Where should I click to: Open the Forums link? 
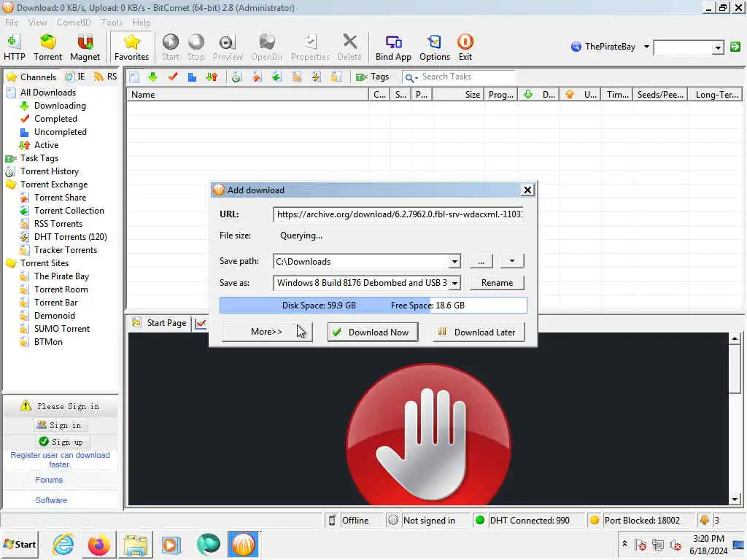49,480
